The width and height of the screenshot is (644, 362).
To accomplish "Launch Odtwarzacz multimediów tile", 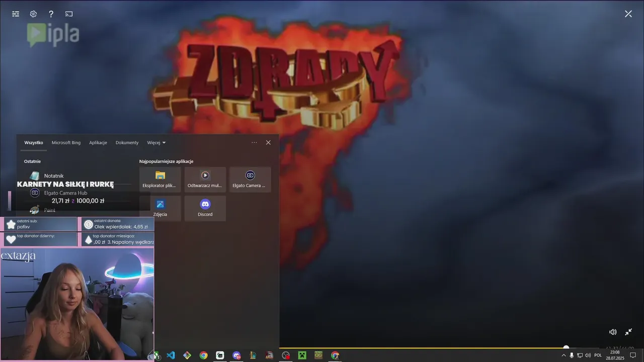I will pos(205,179).
